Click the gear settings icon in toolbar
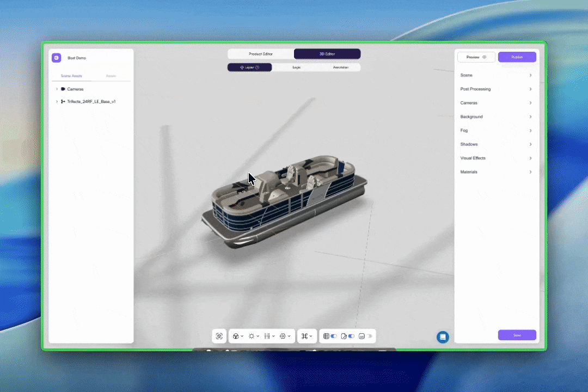Image resolution: width=588 pixels, height=392 pixels. click(283, 336)
